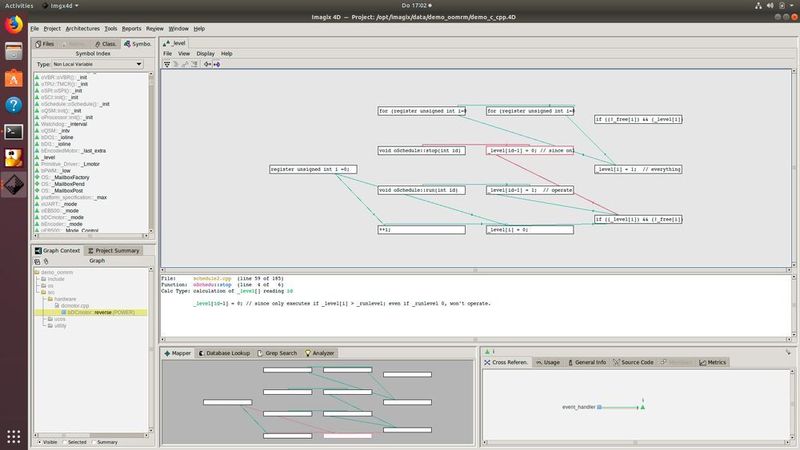Select '_last_extra' symbol in Symbol Index list
Image resolution: width=800 pixels, height=450 pixels.
[73, 151]
